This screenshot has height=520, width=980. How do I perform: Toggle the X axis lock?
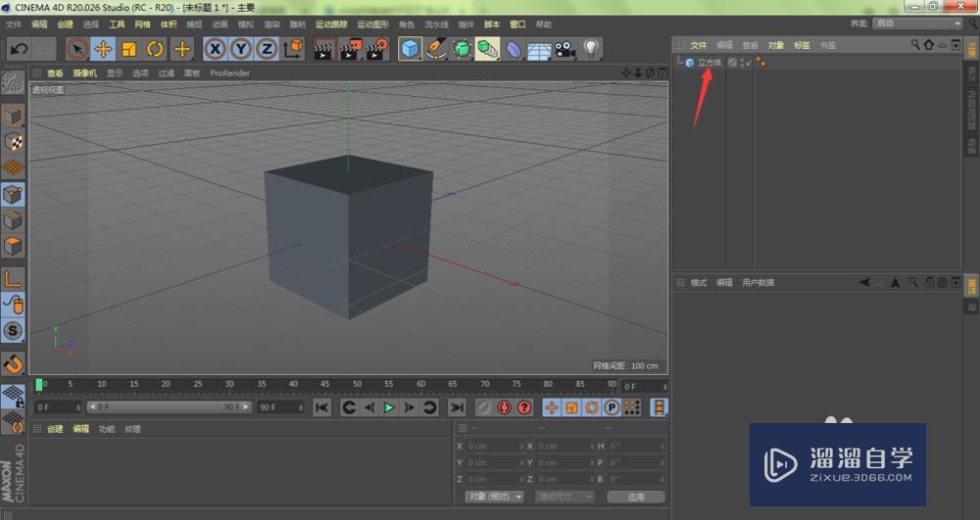pos(215,49)
